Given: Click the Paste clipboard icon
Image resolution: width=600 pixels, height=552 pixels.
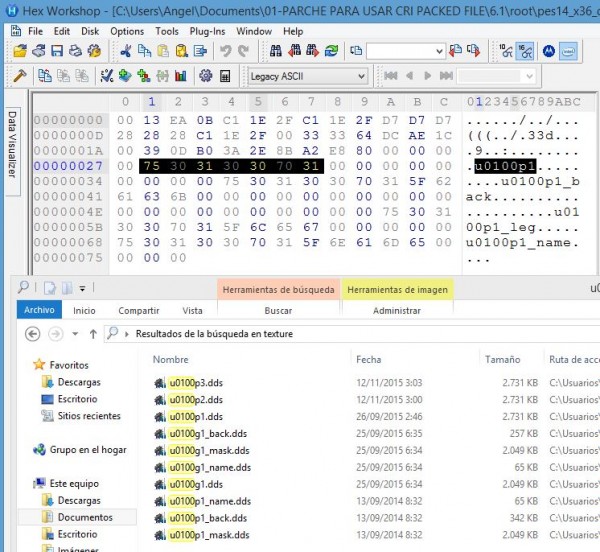Looking at the screenshot, I should pos(163,50).
